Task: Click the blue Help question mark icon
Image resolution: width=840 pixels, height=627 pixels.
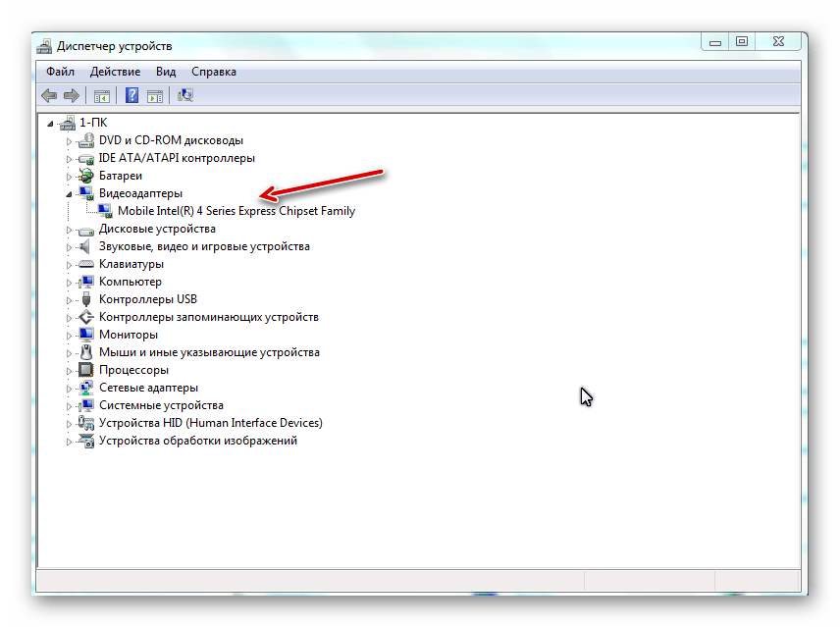Action: [131, 95]
